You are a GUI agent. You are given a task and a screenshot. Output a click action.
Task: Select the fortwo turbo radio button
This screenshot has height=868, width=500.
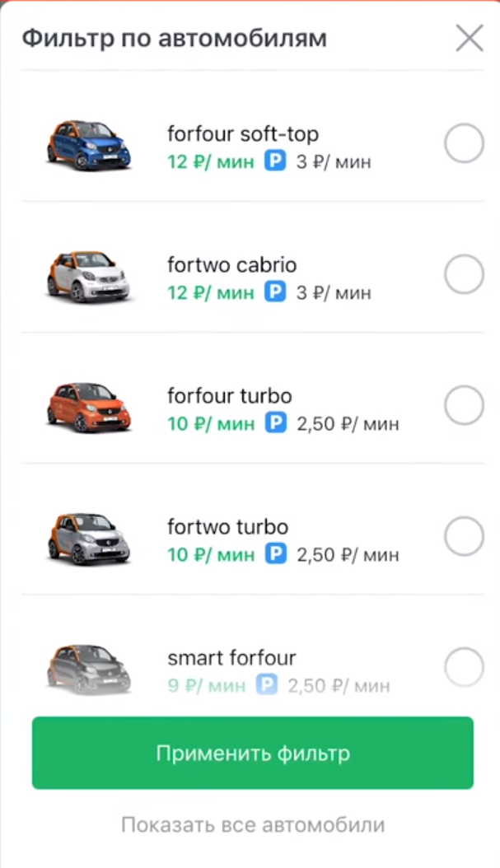pos(464,537)
